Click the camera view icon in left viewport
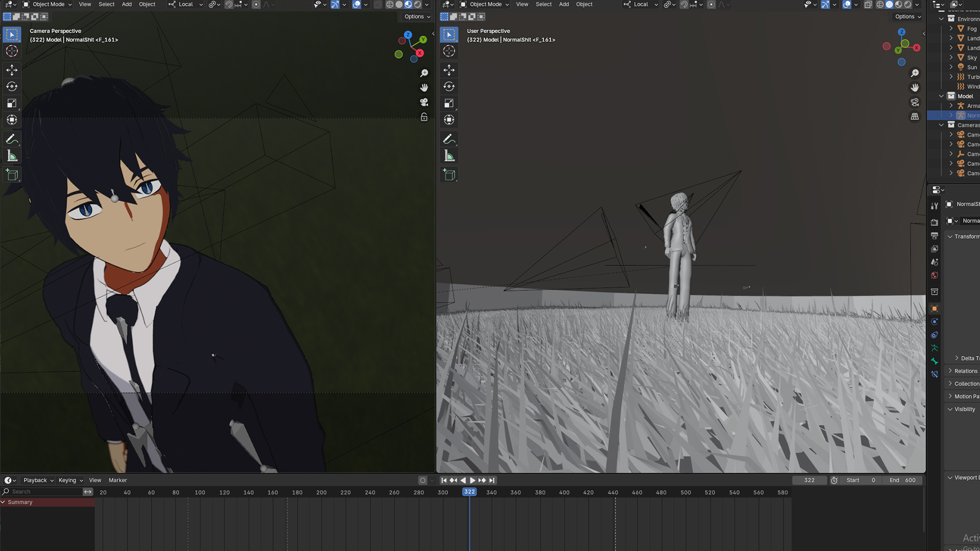 point(424,103)
